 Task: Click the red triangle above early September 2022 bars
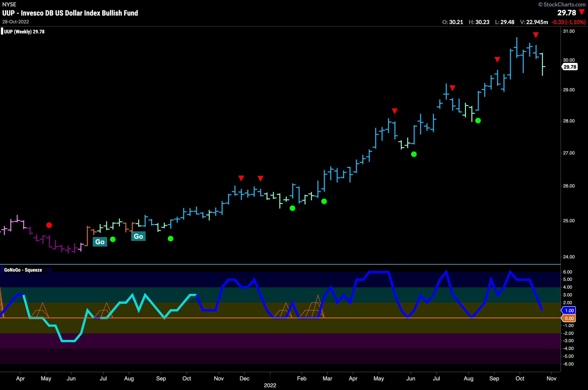coord(497,60)
